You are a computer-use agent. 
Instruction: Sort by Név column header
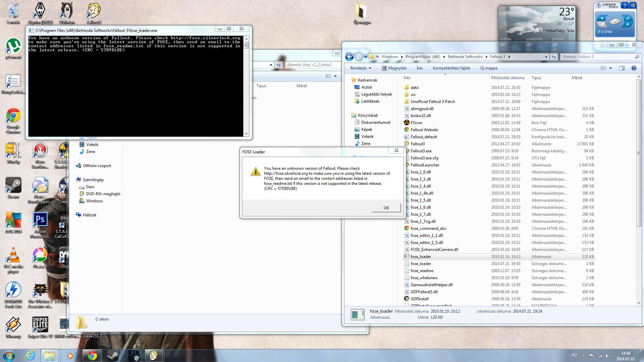coord(445,77)
